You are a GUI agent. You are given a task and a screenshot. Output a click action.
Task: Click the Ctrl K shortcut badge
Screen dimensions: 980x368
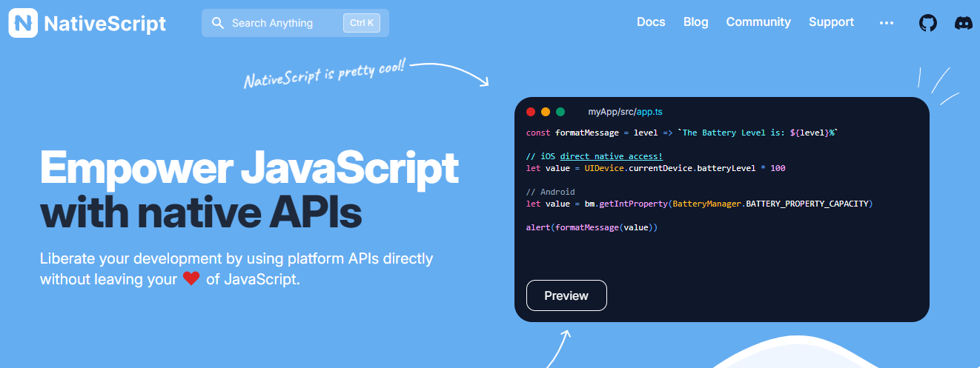click(x=362, y=23)
